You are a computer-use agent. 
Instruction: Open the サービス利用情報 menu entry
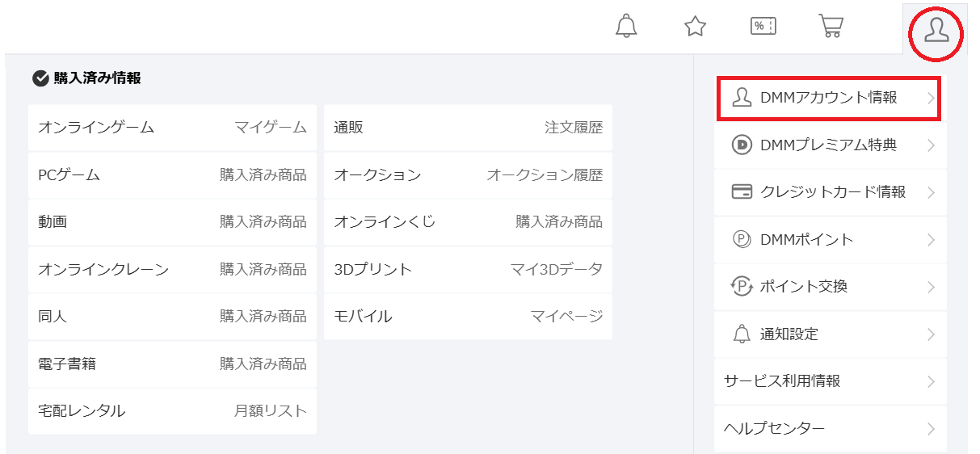[830, 381]
